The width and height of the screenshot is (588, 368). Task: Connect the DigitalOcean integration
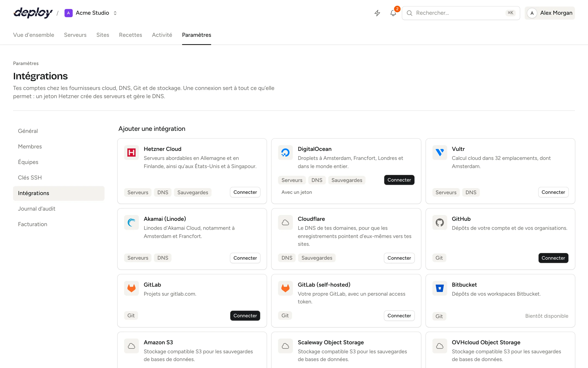pos(399,180)
